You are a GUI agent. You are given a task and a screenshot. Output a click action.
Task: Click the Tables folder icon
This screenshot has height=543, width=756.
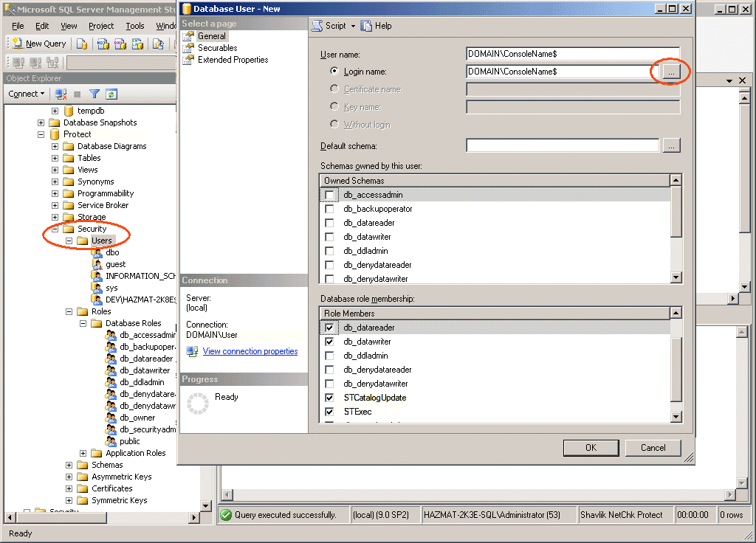point(69,158)
